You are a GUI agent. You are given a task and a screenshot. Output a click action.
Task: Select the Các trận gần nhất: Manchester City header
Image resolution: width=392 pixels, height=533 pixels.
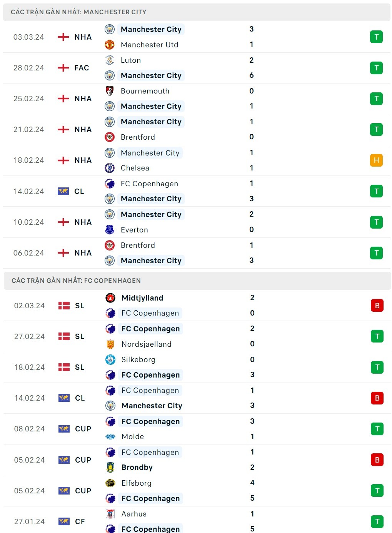click(78, 12)
